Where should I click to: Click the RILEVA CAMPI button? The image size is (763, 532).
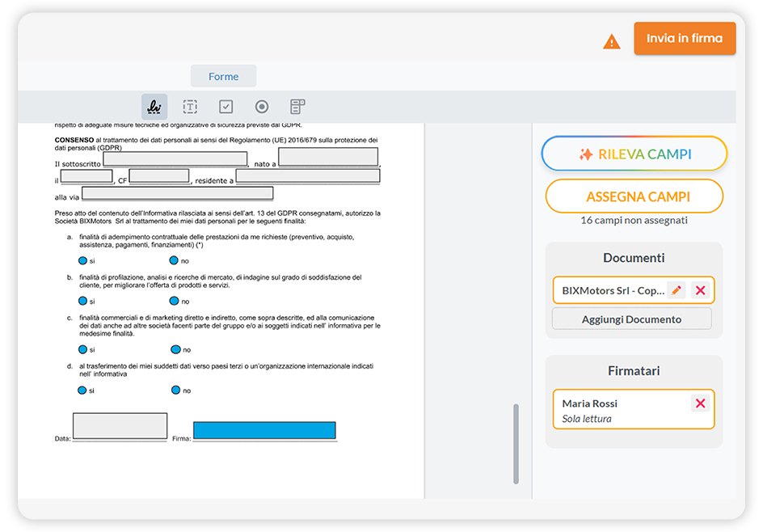[634, 154]
